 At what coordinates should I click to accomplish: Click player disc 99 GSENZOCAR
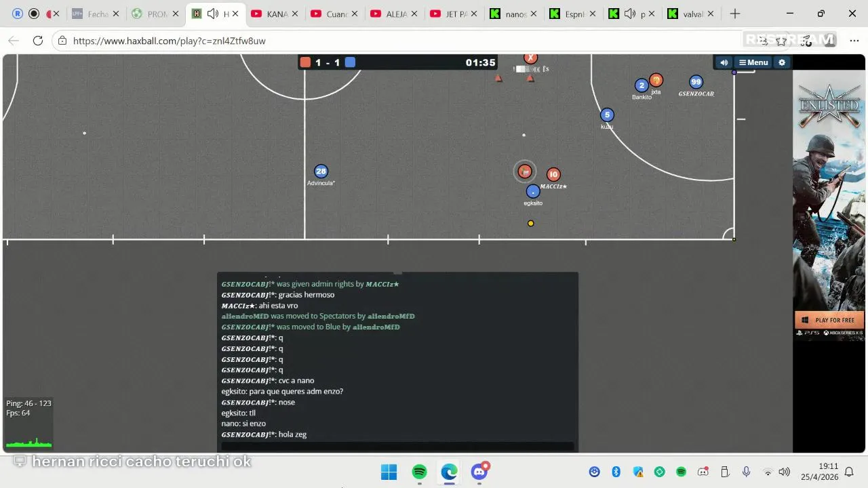click(x=696, y=82)
